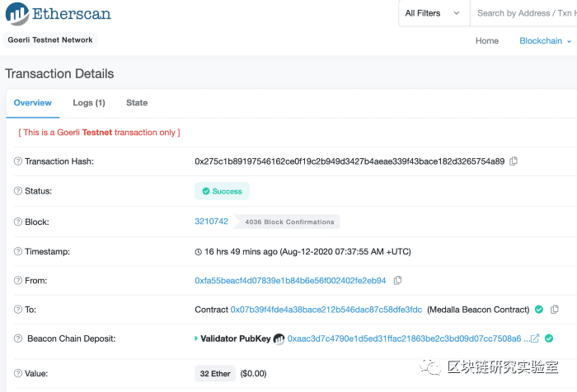Open the From address 0xfa55beacf4d0... link
This screenshot has width=577, height=392.
coord(290,281)
